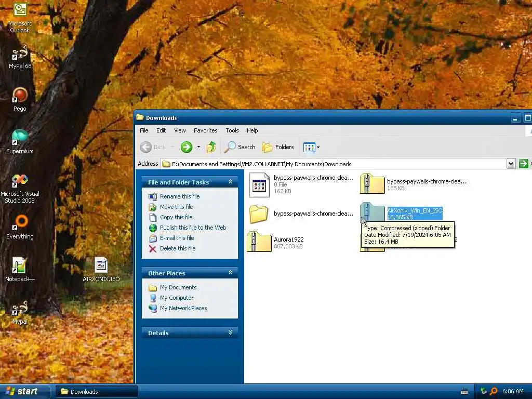Click the keyboard icon in taskbar
Viewport: 532px width, 399px height.
click(464, 392)
